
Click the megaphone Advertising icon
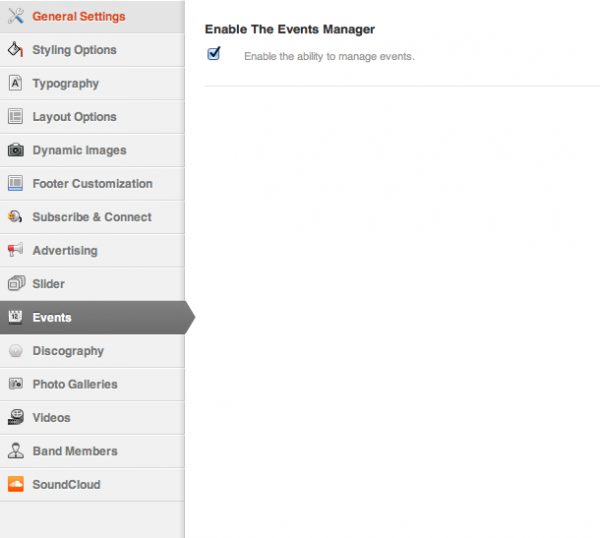click(x=15, y=251)
